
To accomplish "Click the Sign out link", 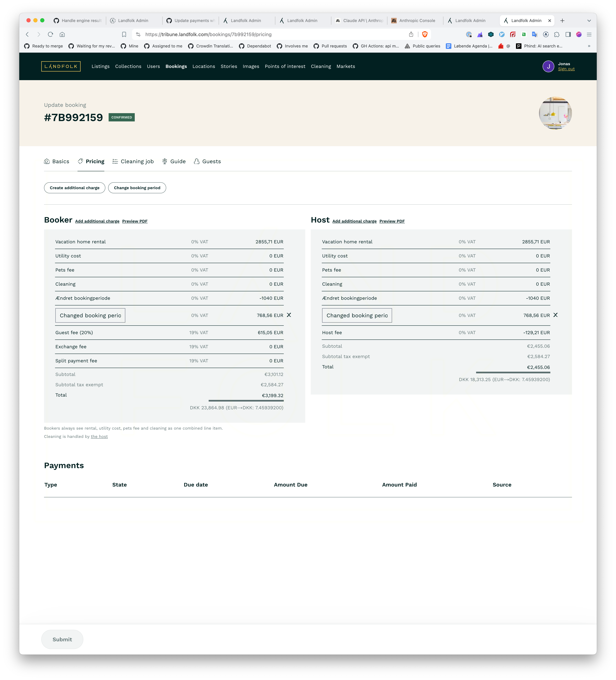I will coord(566,69).
